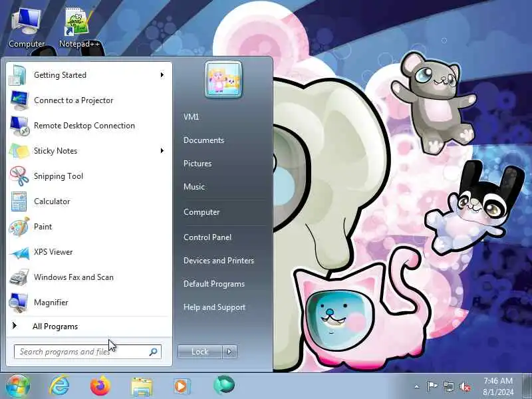532x399 pixels.
Task: Open Windows Fax and Scan icon
Action: 19,277
